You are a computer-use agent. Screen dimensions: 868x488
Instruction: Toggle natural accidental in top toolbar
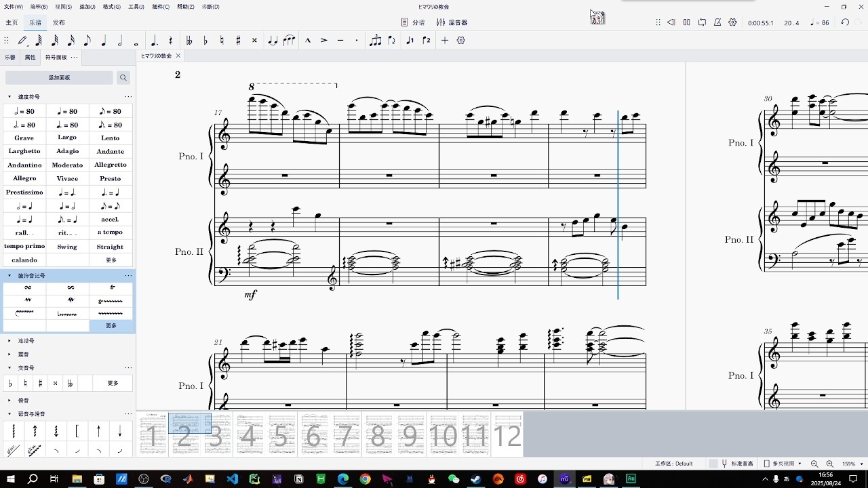(222, 41)
